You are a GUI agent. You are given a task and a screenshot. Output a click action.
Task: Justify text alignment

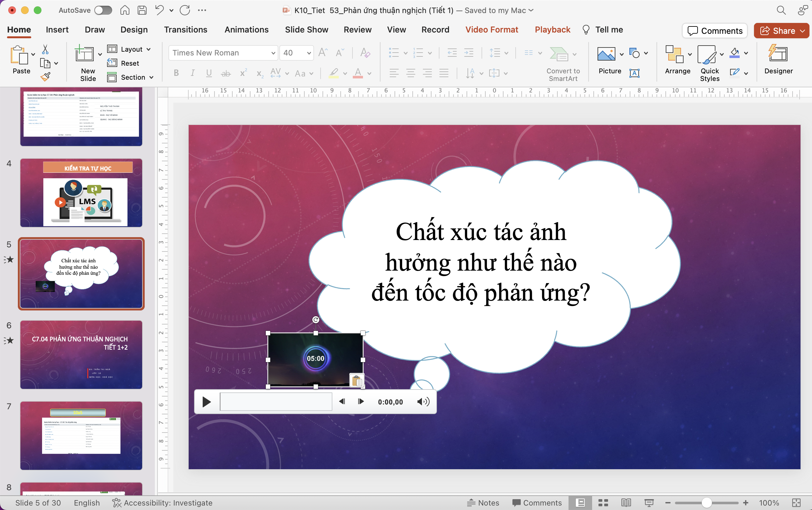[444, 73]
